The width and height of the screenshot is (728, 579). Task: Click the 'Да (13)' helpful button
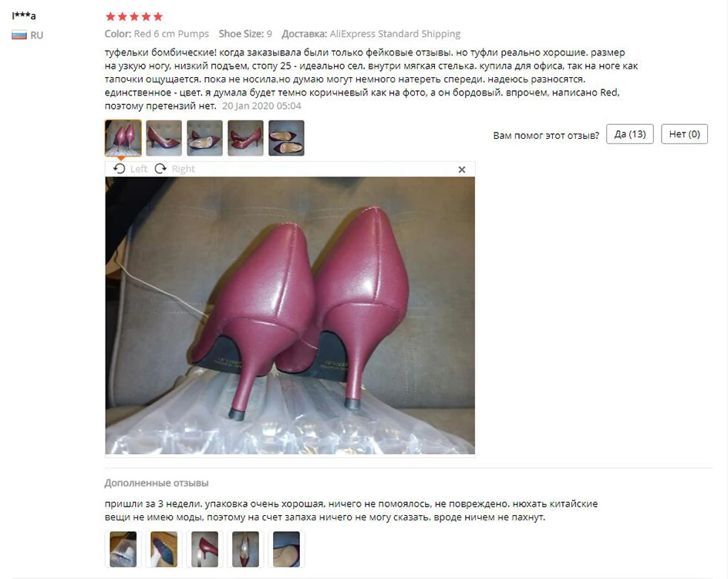tap(629, 134)
